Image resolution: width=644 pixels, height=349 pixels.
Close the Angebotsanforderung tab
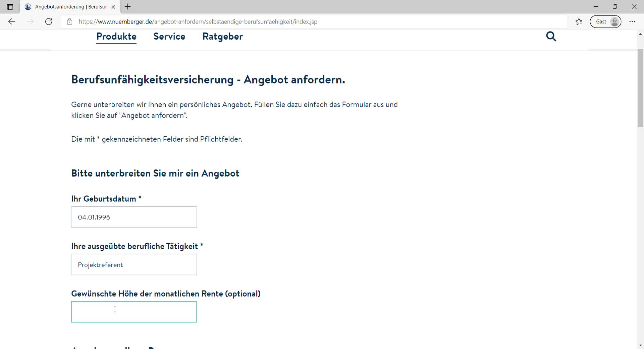(x=113, y=7)
